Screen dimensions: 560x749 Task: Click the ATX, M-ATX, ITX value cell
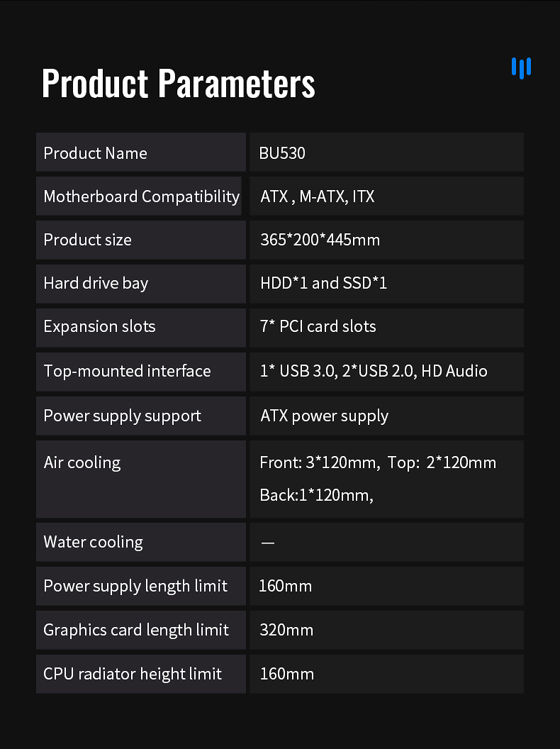387,196
